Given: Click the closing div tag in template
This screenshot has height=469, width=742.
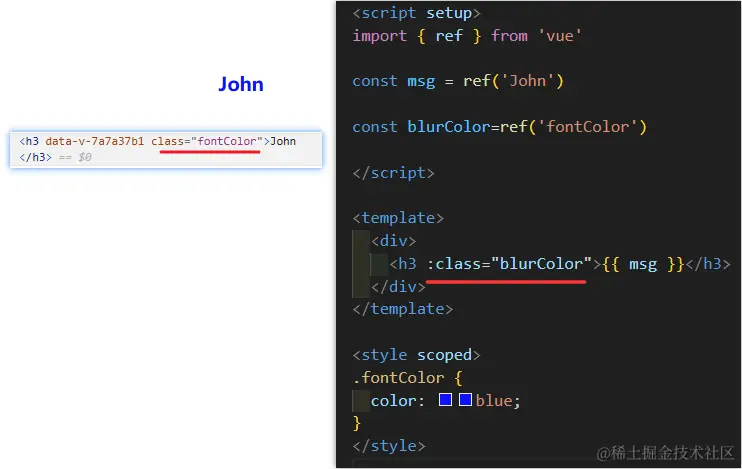Looking at the screenshot, I should [x=398, y=286].
